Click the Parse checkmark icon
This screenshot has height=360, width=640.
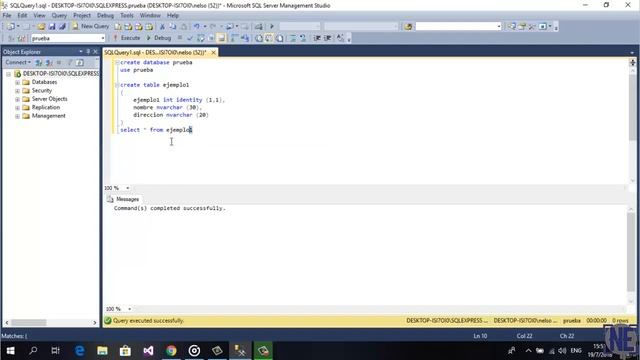click(190, 38)
